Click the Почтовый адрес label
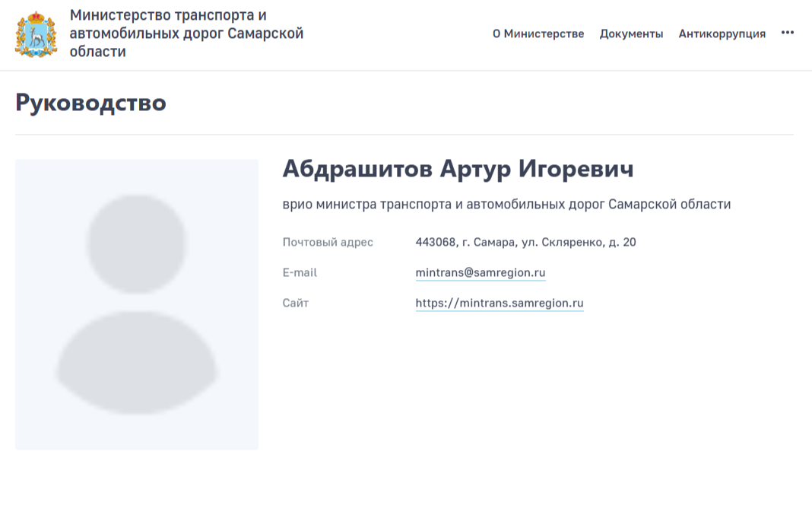 (x=328, y=242)
